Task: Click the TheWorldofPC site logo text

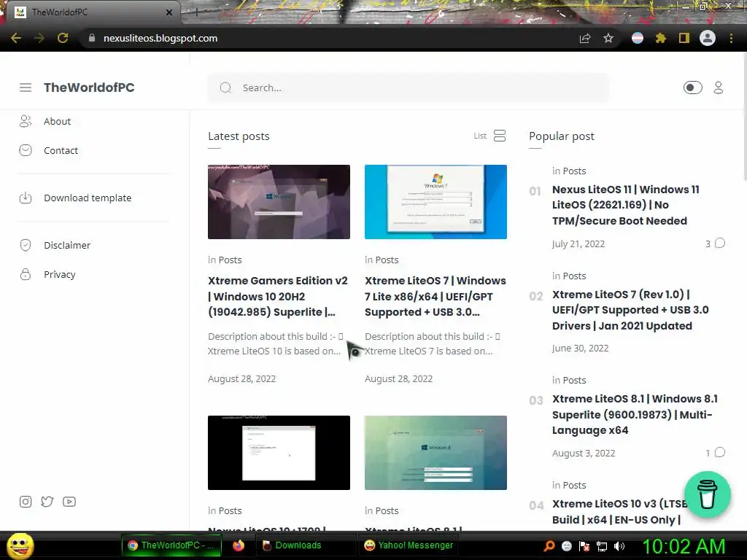Action: pyautogui.click(x=89, y=87)
